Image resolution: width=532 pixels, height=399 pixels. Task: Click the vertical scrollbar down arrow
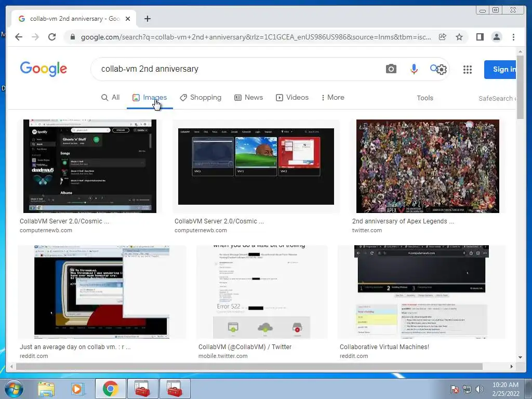click(520, 357)
